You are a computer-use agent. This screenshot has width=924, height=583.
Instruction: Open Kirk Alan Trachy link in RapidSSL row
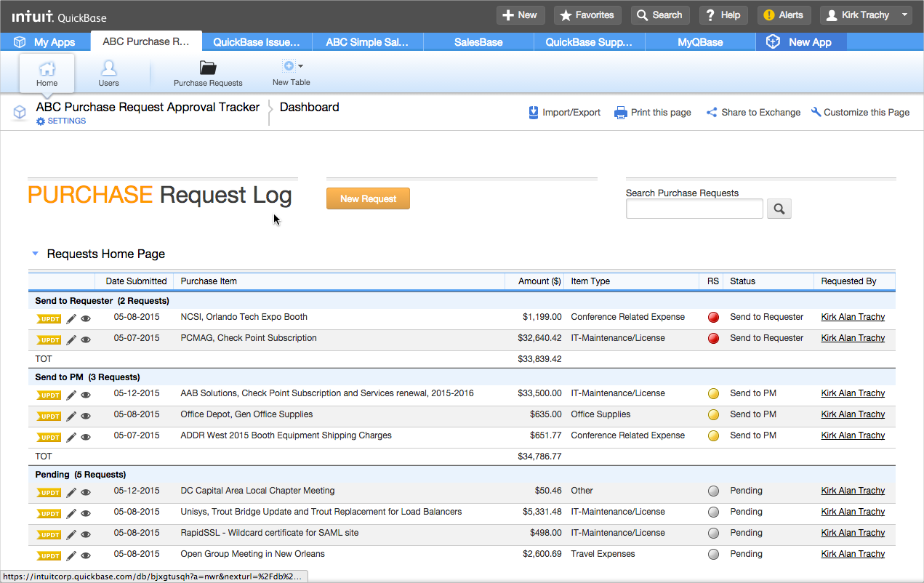853,533
